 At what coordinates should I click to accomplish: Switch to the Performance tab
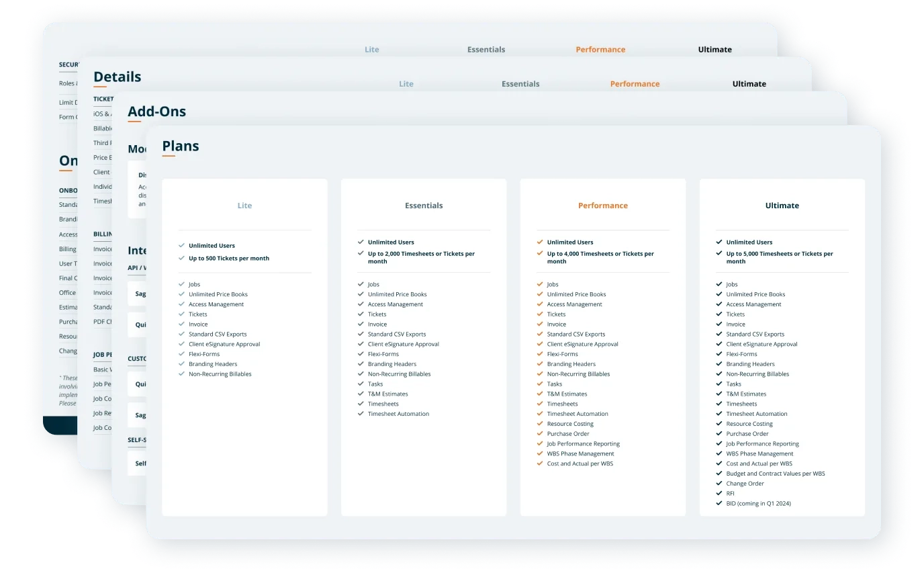[600, 49]
